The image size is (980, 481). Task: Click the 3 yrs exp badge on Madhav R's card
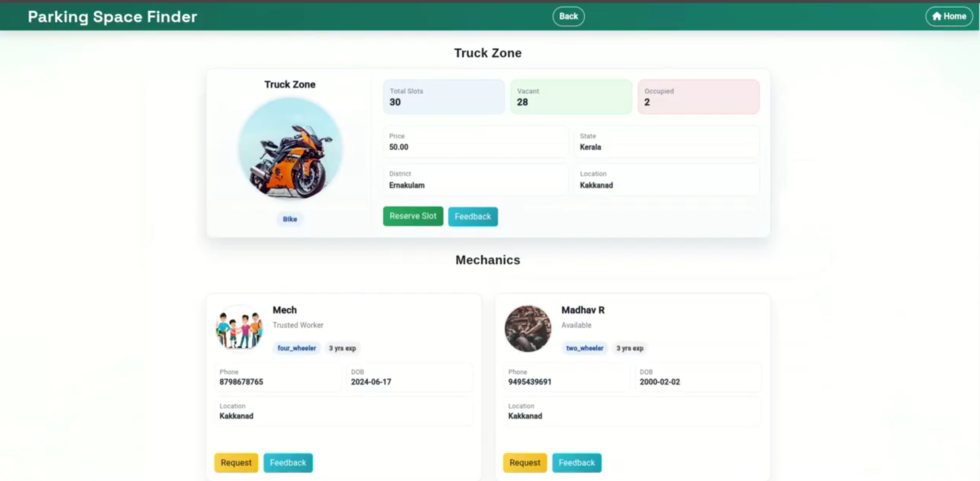click(630, 348)
